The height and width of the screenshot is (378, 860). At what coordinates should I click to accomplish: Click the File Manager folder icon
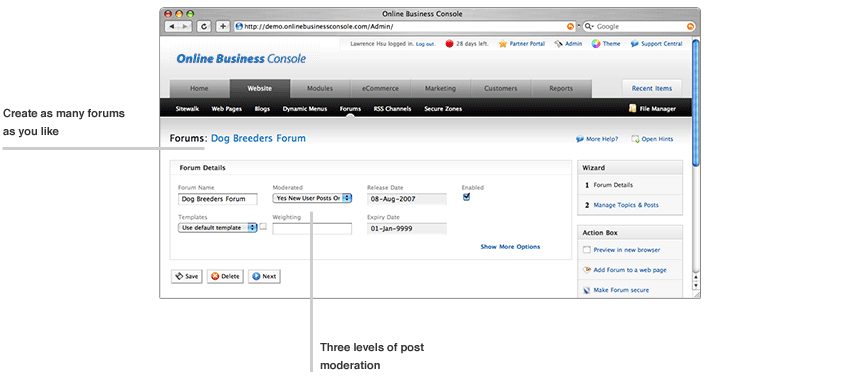coord(632,109)
